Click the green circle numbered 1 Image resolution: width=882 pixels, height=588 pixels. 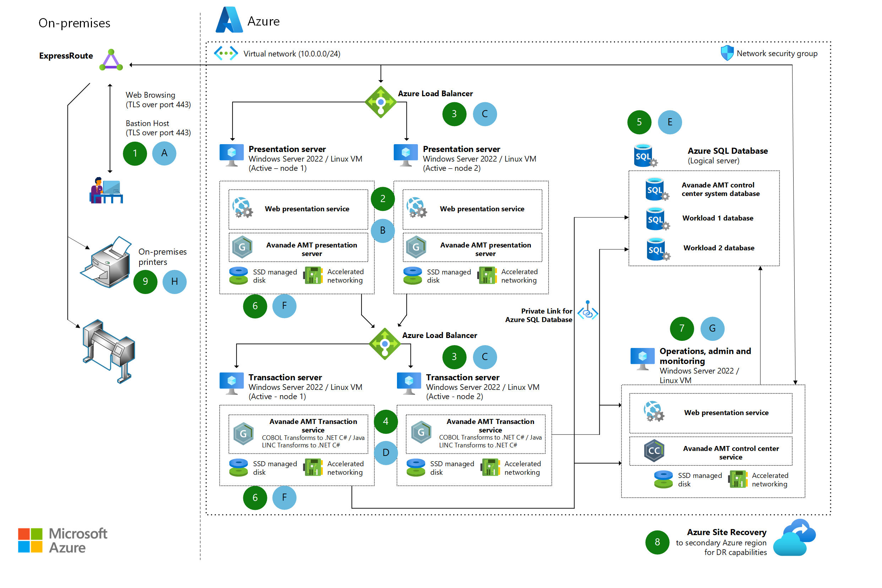pyautogui.click(x=135, y=153)
